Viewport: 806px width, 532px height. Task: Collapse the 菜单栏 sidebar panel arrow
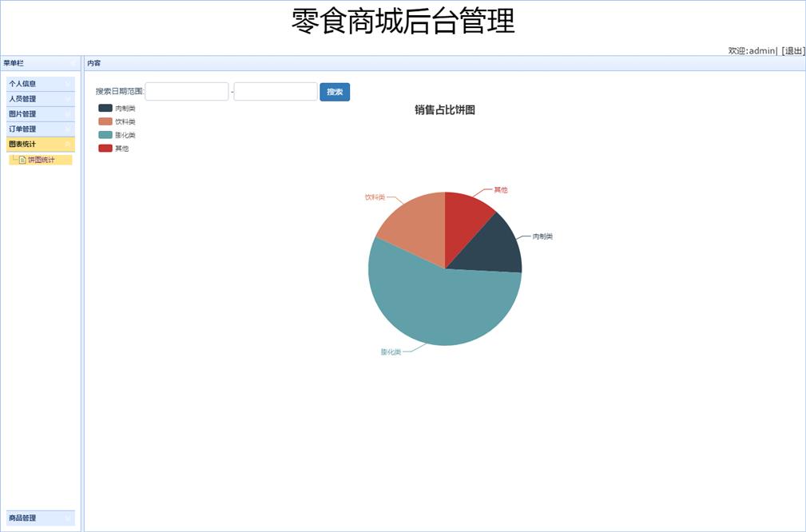(72, 63)
